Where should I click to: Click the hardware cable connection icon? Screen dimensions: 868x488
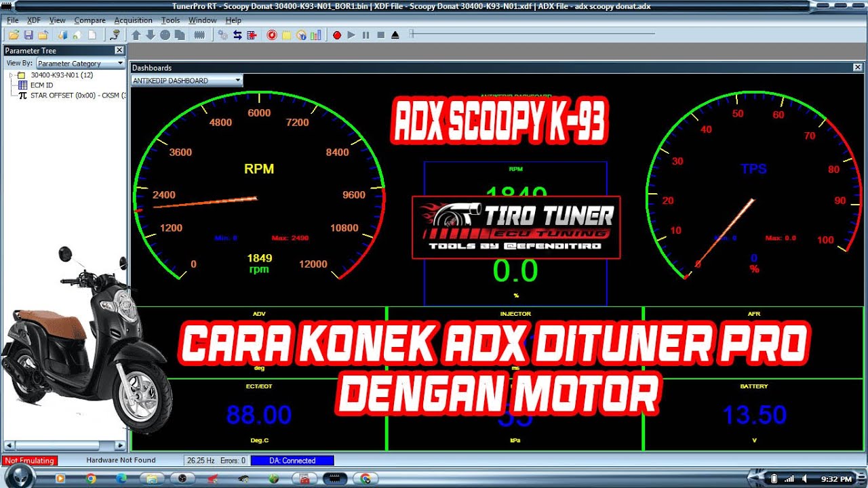(x=115, y=35)
